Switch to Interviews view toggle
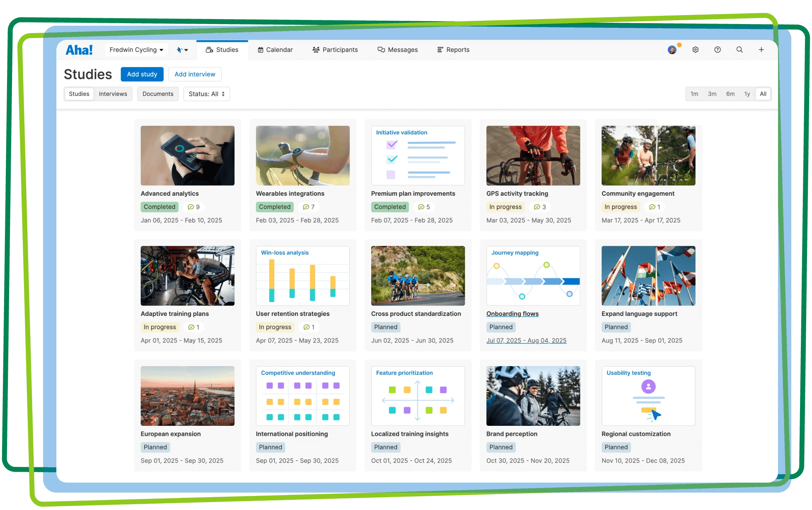812x510 pixels. pos(113,94)
